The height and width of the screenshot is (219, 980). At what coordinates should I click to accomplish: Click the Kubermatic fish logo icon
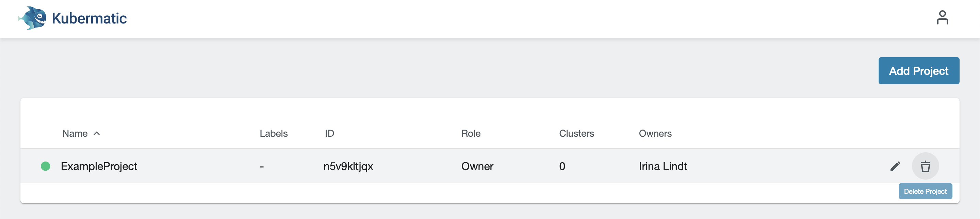coord(33,18)
